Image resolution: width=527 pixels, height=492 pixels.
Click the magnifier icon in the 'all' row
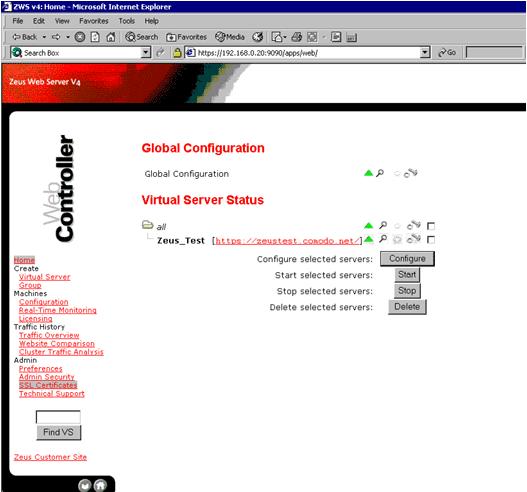383,225
